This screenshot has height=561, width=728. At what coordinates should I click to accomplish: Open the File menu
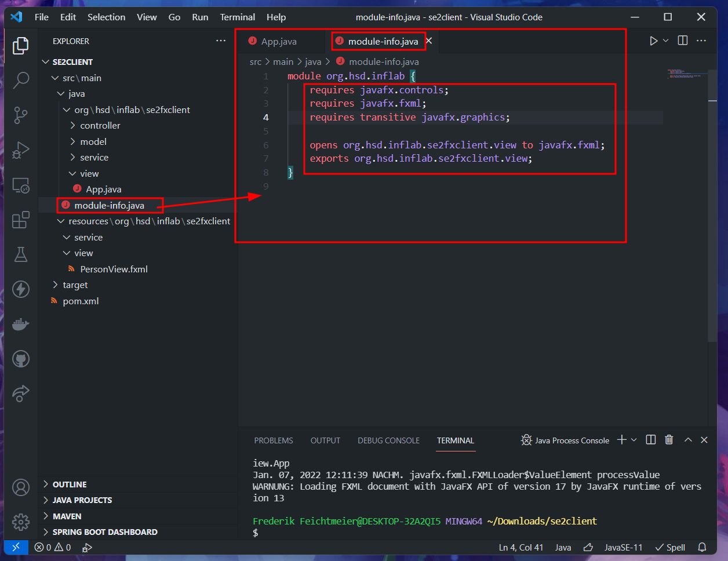(x=42, y=17)
